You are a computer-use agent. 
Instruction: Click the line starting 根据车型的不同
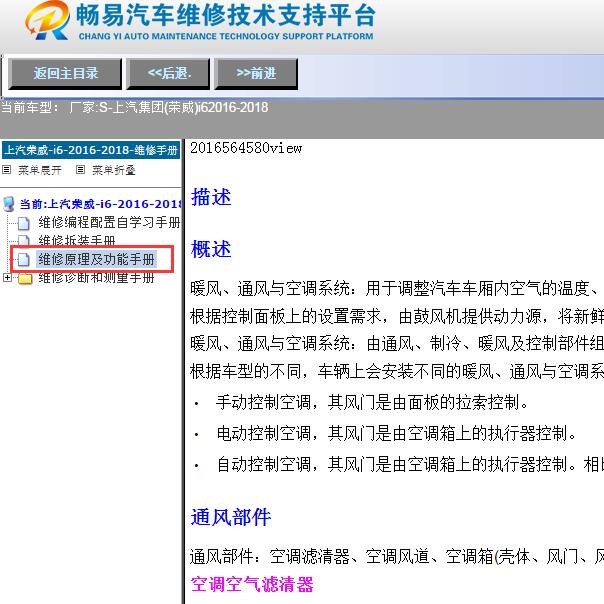397,371
